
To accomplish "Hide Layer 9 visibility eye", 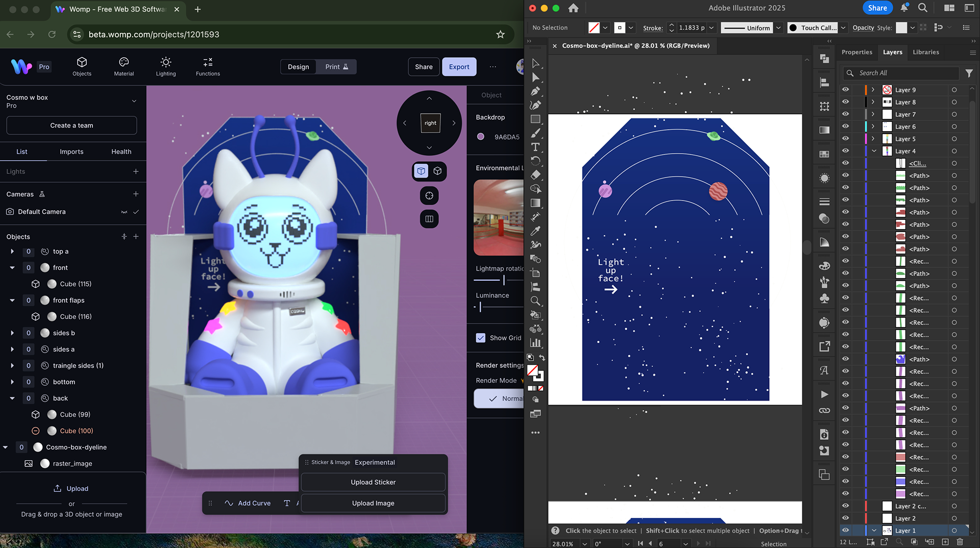I will coord(845,89).
